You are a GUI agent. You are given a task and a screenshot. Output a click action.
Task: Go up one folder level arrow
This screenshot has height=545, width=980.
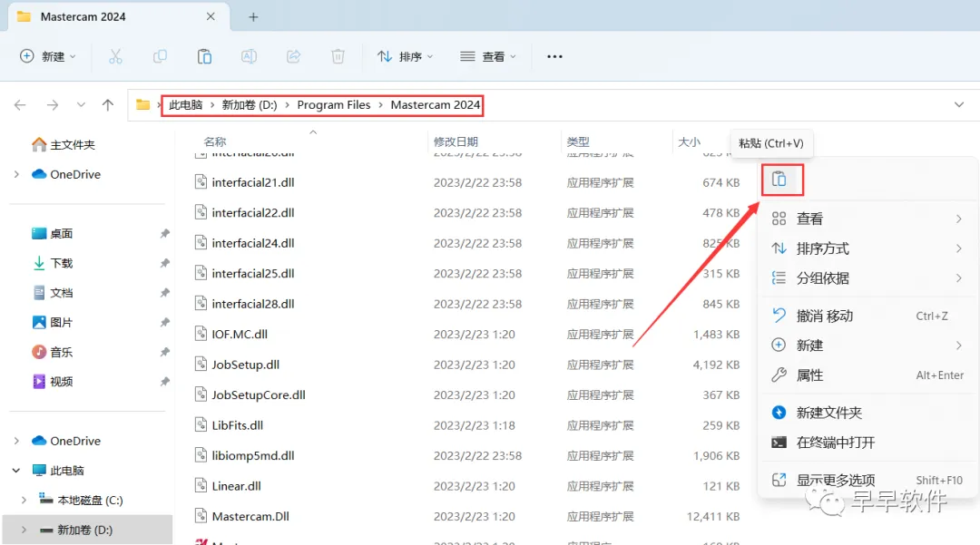point(107,105)
